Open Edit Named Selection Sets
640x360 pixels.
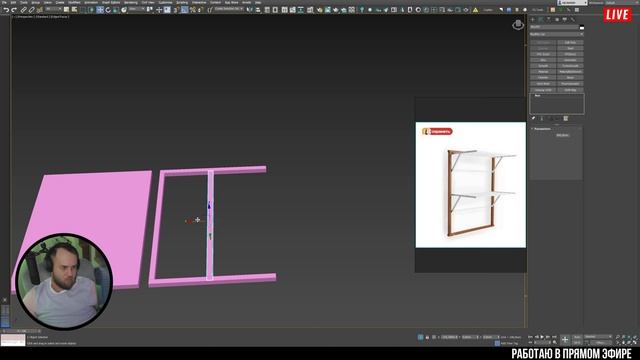[x=209, y=9]
